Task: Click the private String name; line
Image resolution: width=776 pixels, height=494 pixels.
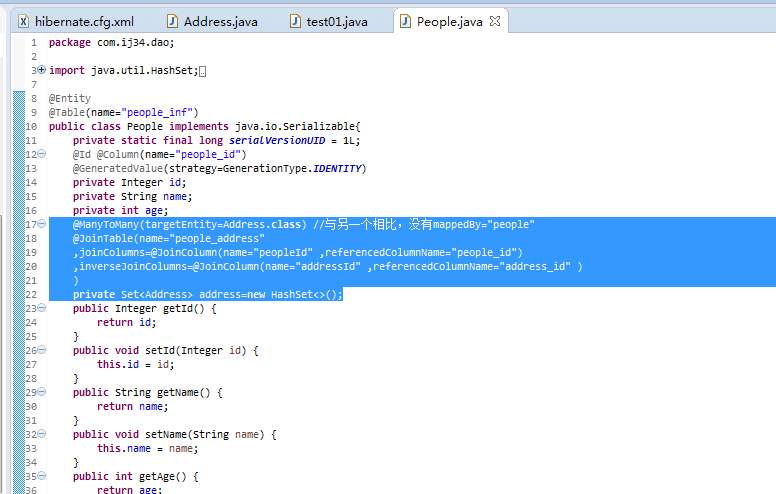Action: pos(133,197)
